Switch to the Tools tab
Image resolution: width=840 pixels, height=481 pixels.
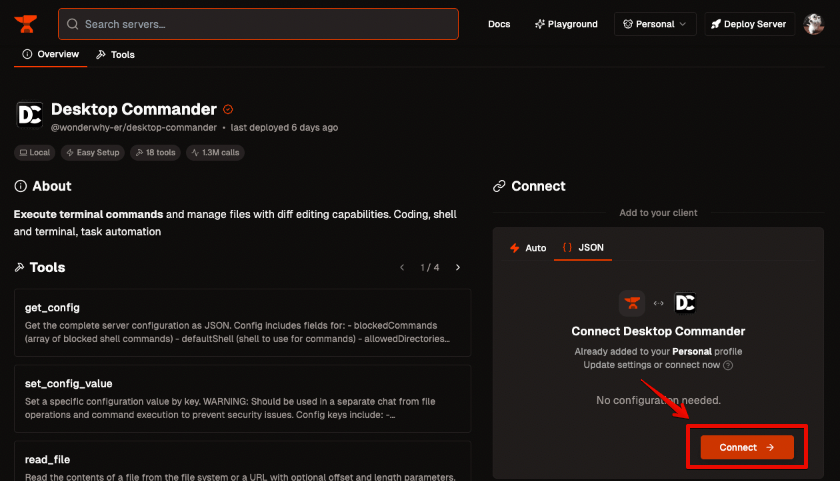tap(115, 55)
